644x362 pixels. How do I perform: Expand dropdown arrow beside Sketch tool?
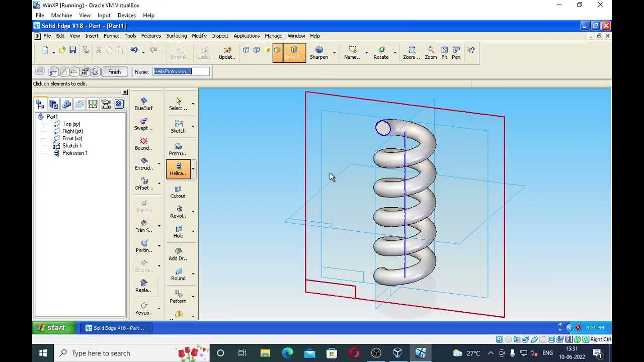(x=193, y=126)
